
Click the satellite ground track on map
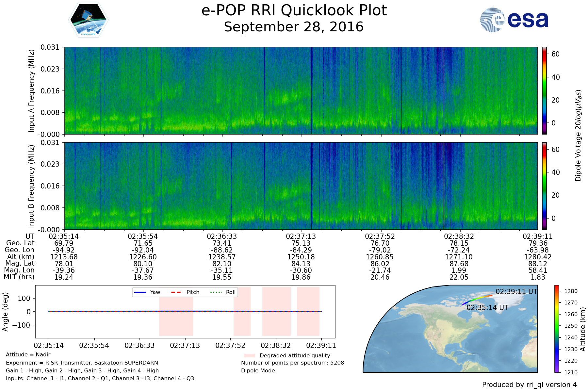pyautogui.click(x=477, y=299)
